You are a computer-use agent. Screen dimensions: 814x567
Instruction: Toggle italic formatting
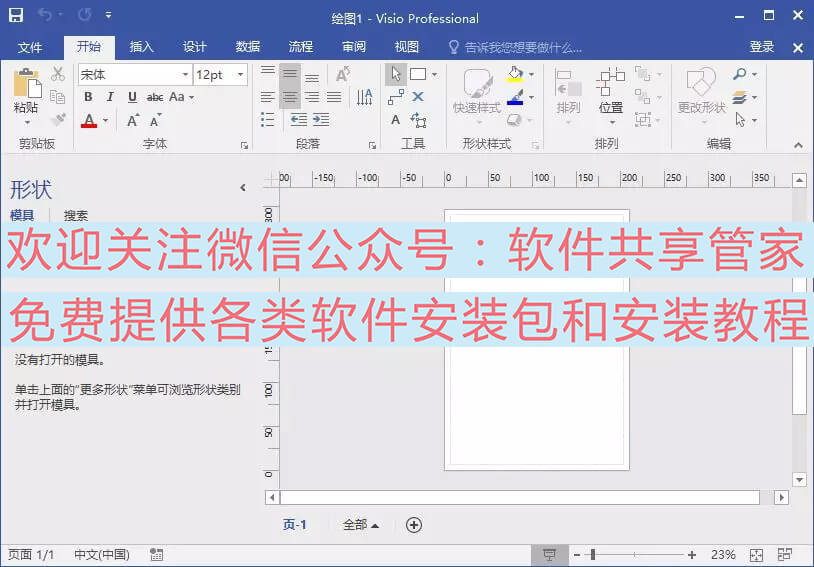[x=110, y=97]
